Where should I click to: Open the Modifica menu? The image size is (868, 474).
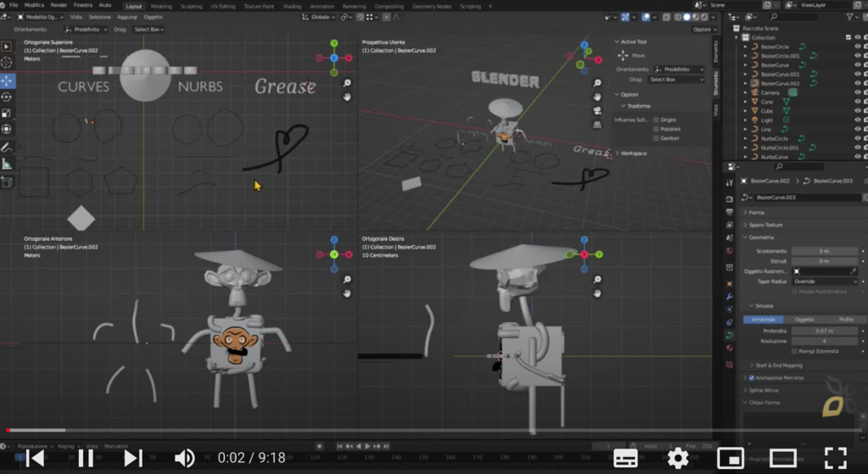[34, 5]
